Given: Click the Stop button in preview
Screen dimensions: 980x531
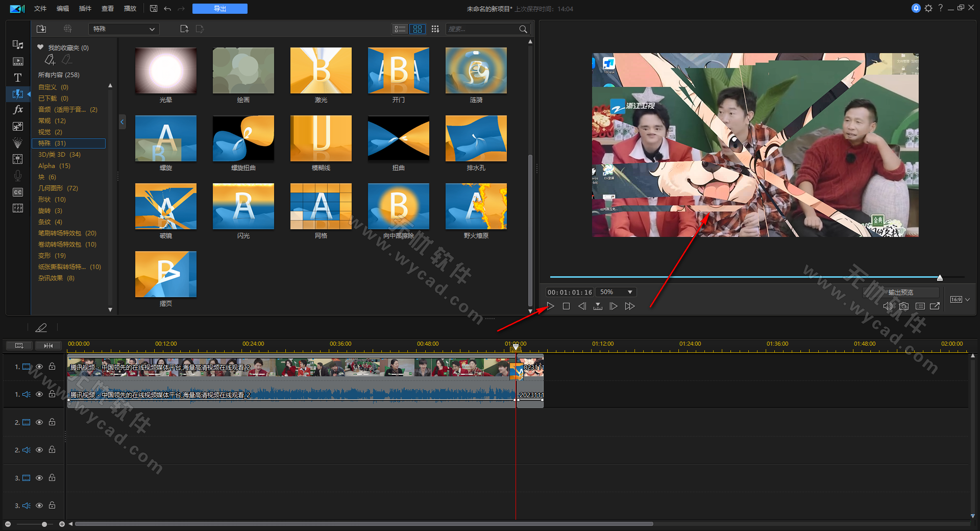Looking at the screenshot, I should 566,306.
